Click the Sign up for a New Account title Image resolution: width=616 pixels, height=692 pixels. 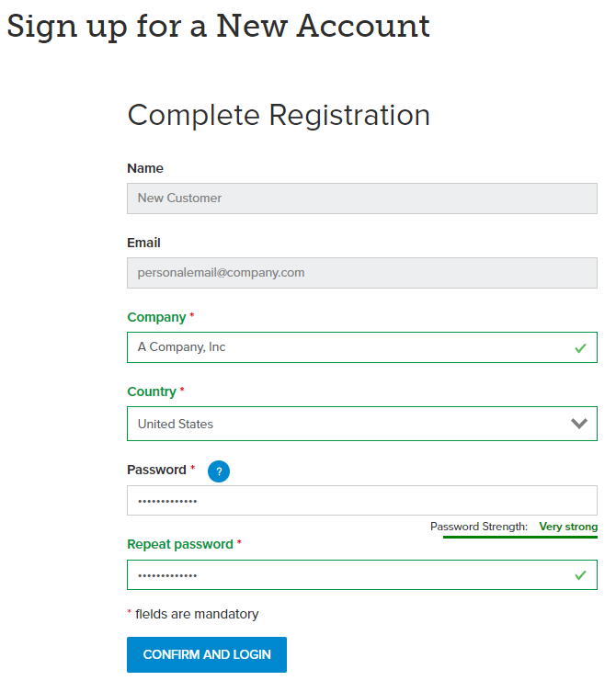coord(218,27)
